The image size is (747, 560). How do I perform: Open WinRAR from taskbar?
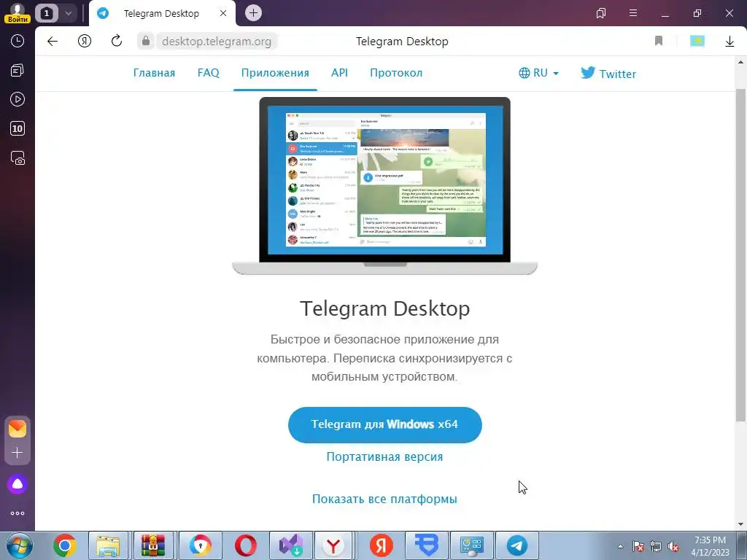tap(153, 545)
